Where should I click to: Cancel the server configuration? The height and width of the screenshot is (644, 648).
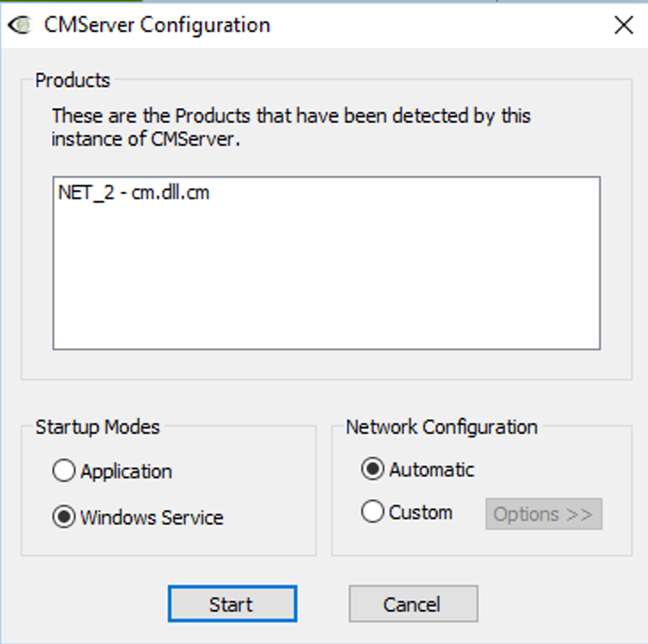coord(413,603)
